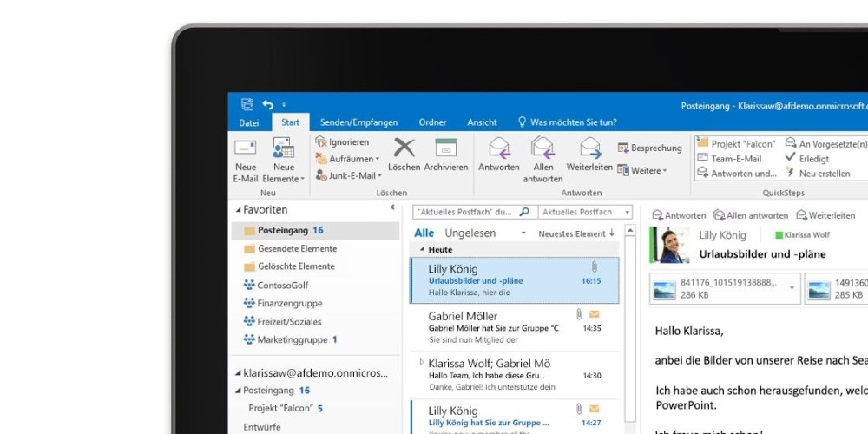Click the Antworten ribbon icon
This screenshot has height=434, width=868.
(x=498, y=148)
